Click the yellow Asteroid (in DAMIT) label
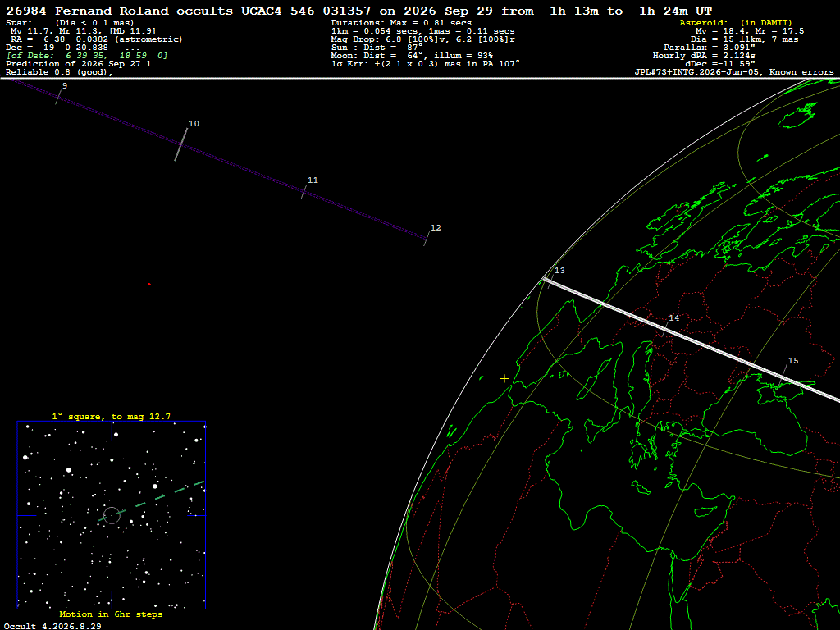Viewport: 840px width, 630px height. click(736, 23)
